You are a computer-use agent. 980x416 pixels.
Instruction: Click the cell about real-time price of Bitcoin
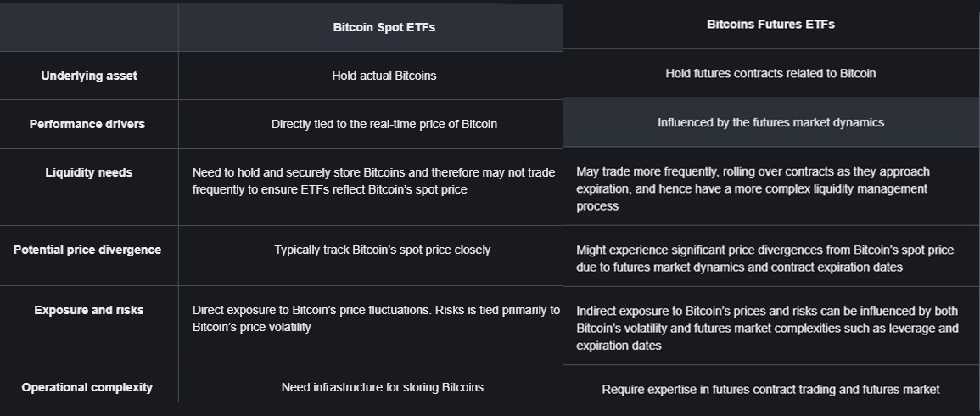pos(384,124)
